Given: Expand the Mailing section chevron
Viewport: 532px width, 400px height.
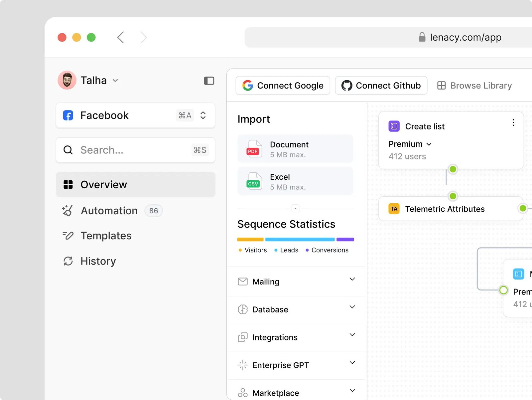Looking at the screenshot, I should tap(352, 279).
